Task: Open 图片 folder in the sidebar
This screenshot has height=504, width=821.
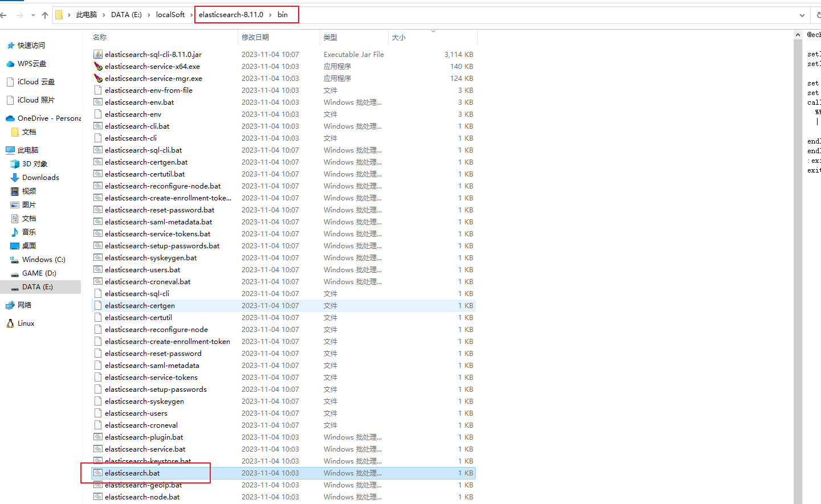Action: (29, 205)
